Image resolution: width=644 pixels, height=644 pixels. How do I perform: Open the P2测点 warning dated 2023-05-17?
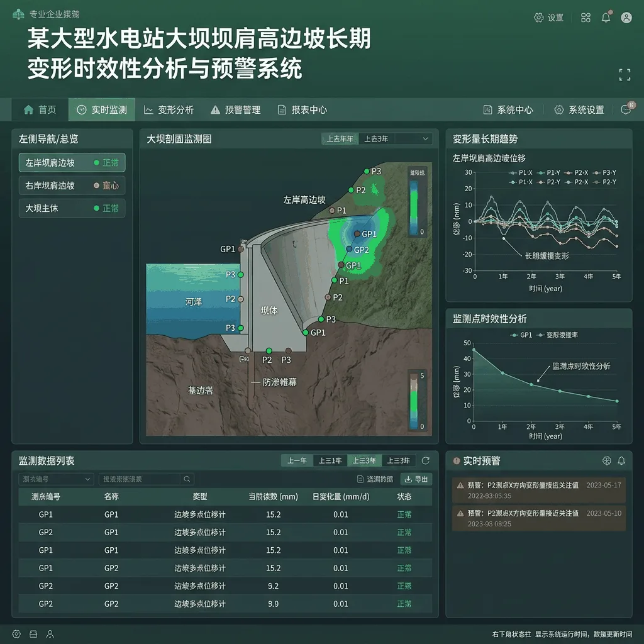(539, 491)
